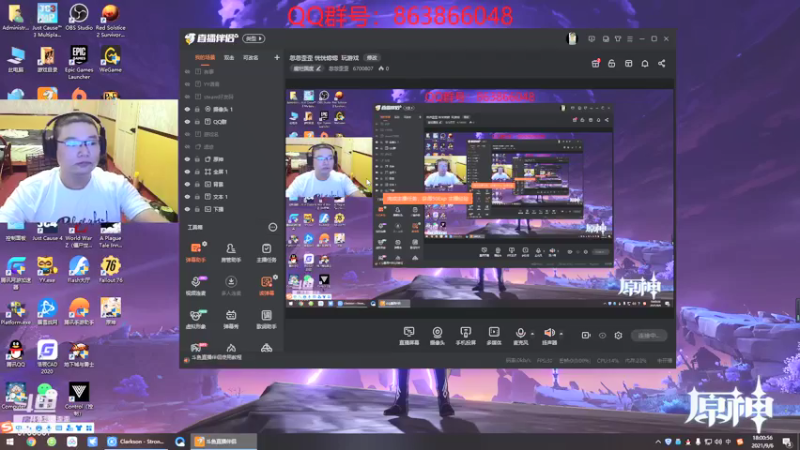The width and height of the screenshot is (800, 450).
Task: Click the record video icon beside settings
Action: tap(586, 335)
